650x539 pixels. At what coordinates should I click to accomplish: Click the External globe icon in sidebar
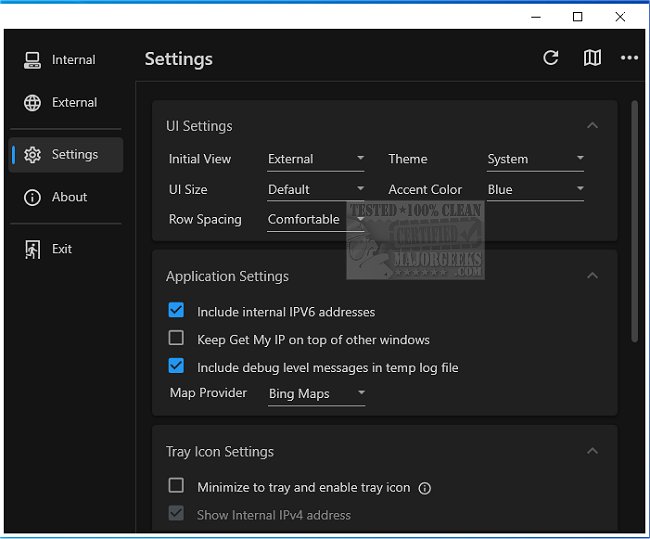(33, 103)
